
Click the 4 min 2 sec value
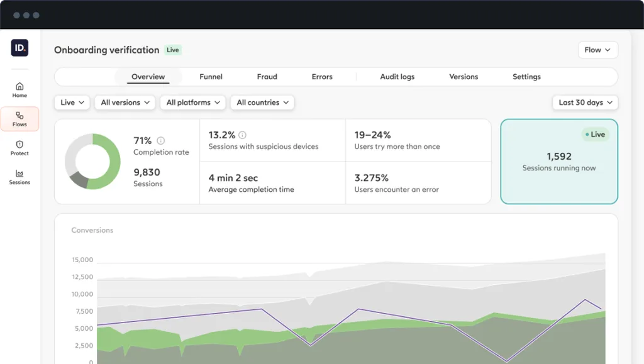[x=233, y=178]
